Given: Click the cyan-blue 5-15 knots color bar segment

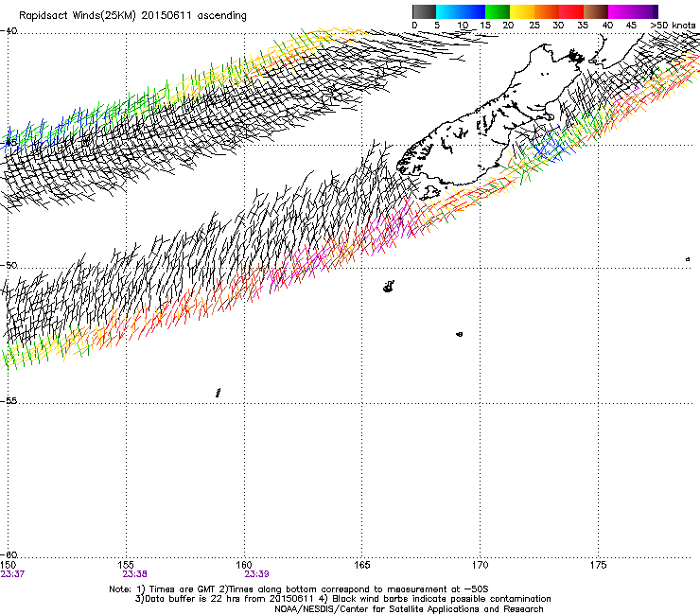Looking at the screenshot, I should click(x=461, y=11).
